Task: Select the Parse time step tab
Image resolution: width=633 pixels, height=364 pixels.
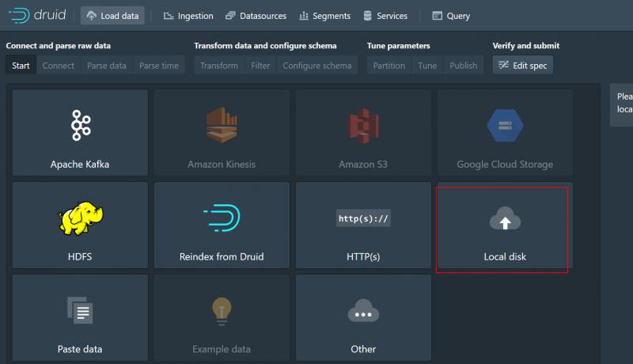Action: (x=159, y=66)
